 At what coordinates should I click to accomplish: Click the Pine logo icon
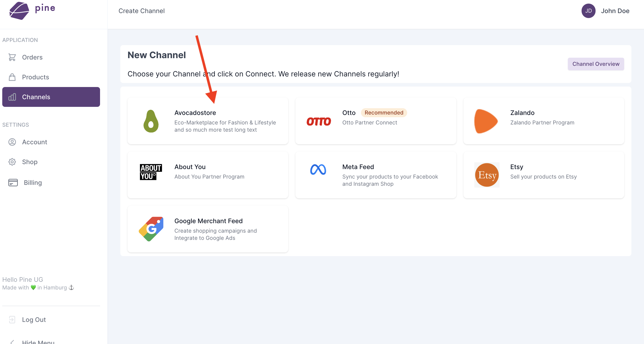point(19,10)
